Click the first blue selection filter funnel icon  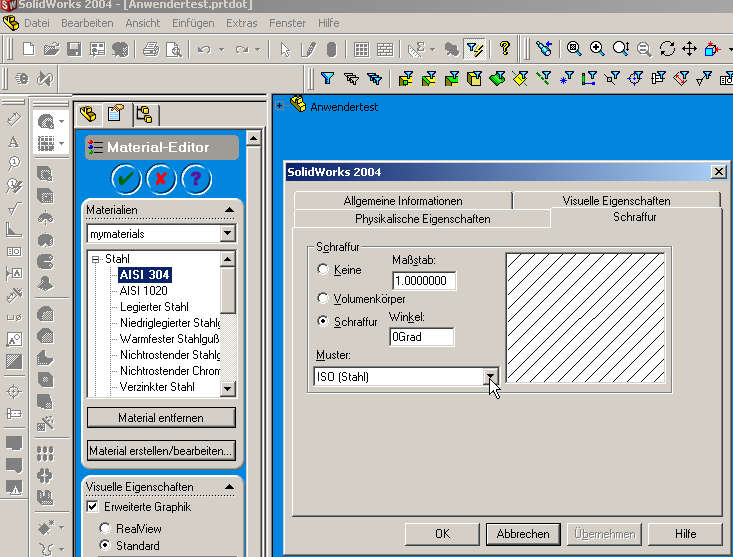click(328, 78)
